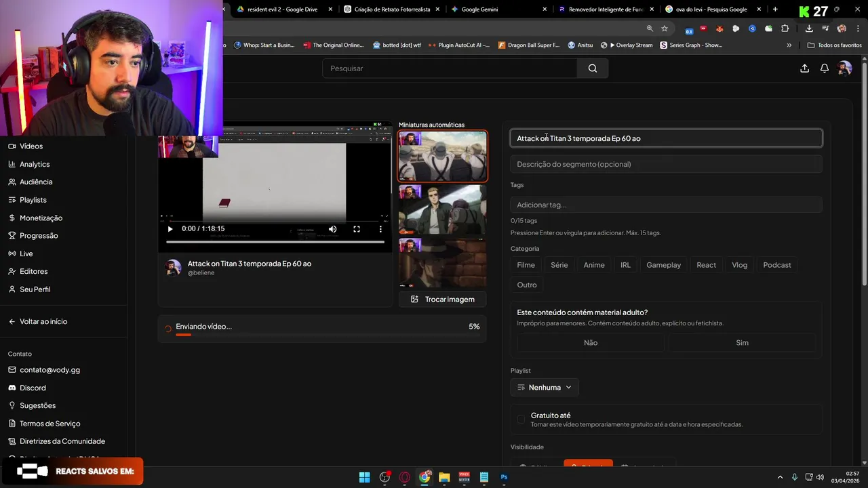Click the Trocar imagem button
The height and width of the screenshot is (488, 868).
(443, 299)
